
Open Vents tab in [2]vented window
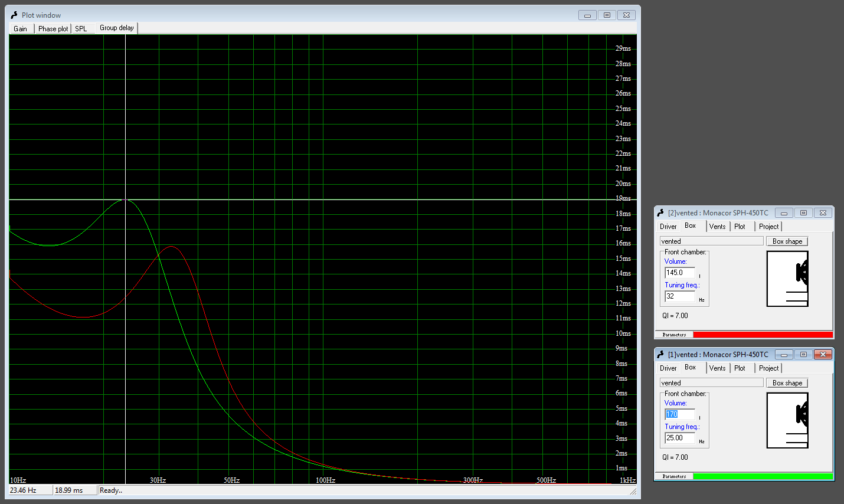pyautogui.click(x=718, y=226)
